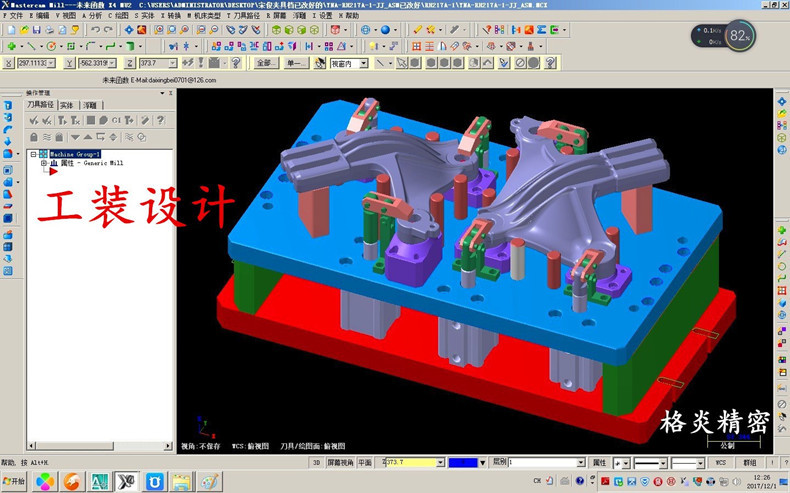The image size is (790, 493).
Task: Click the lock operations padlock icon
Action: 33,136
